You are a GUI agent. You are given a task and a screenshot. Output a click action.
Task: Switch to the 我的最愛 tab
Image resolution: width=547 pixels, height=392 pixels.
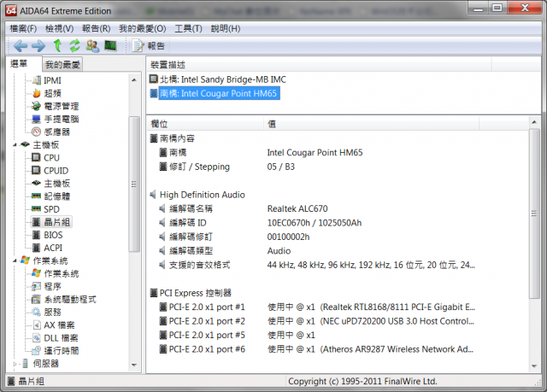pyautogui.click(x=62, y=65)
